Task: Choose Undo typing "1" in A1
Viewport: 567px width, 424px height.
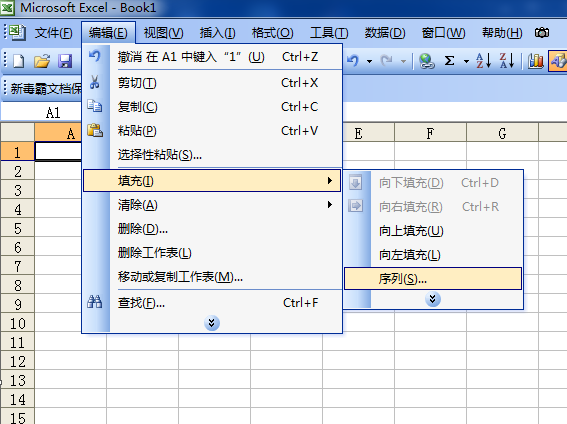Action: [212, 57]
